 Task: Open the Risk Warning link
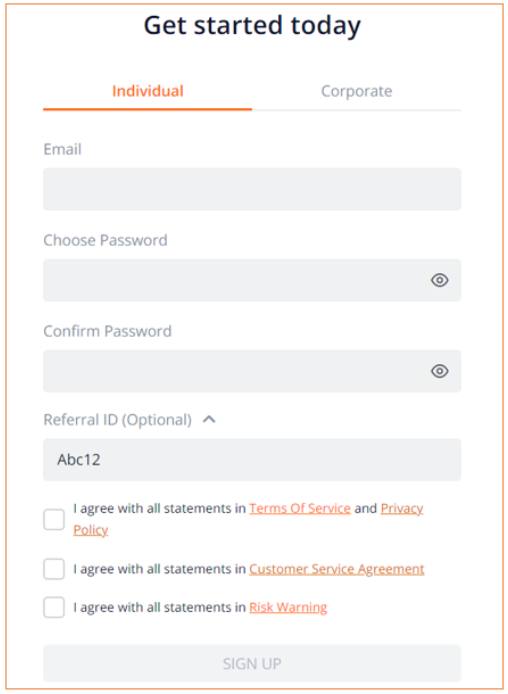click(288, 607)
